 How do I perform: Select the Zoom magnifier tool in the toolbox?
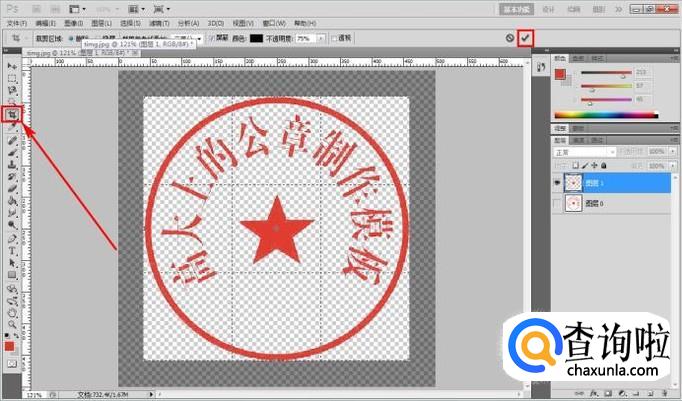pos(12,324)
